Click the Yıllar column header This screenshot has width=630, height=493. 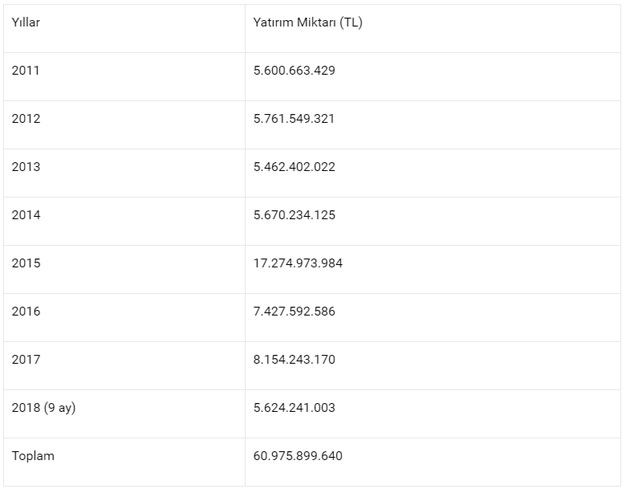pyautogui.click(x=26, y=23)
